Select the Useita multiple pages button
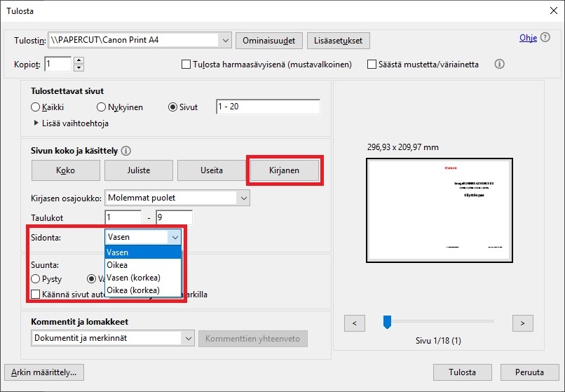The width and height of the screenshot is (565, 392). tap(212, 170)
